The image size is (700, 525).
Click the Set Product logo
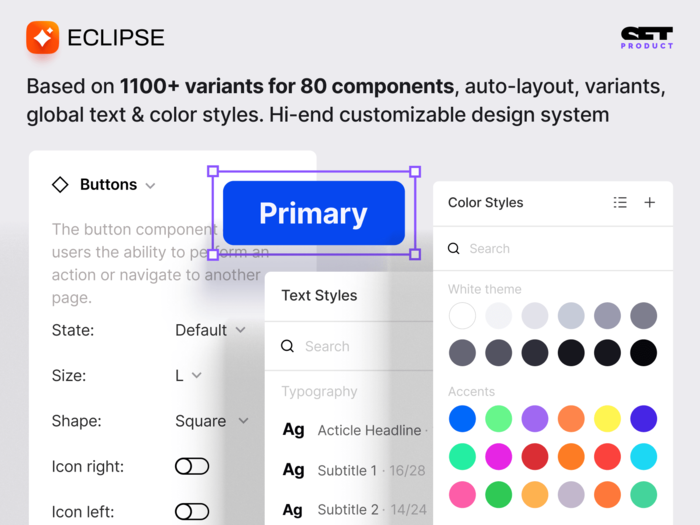point(647,38)
